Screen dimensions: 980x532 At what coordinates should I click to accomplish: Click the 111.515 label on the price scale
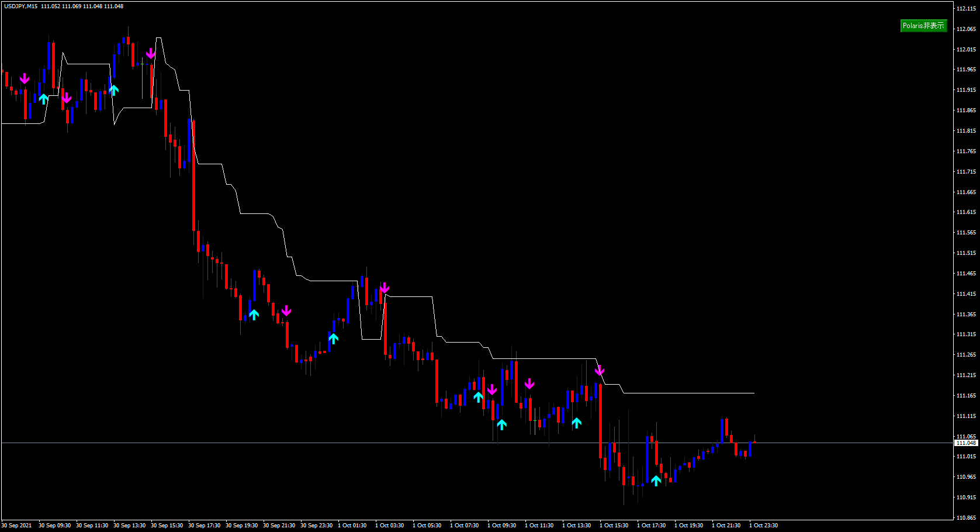pyautogui.click(x=966, y=253)
